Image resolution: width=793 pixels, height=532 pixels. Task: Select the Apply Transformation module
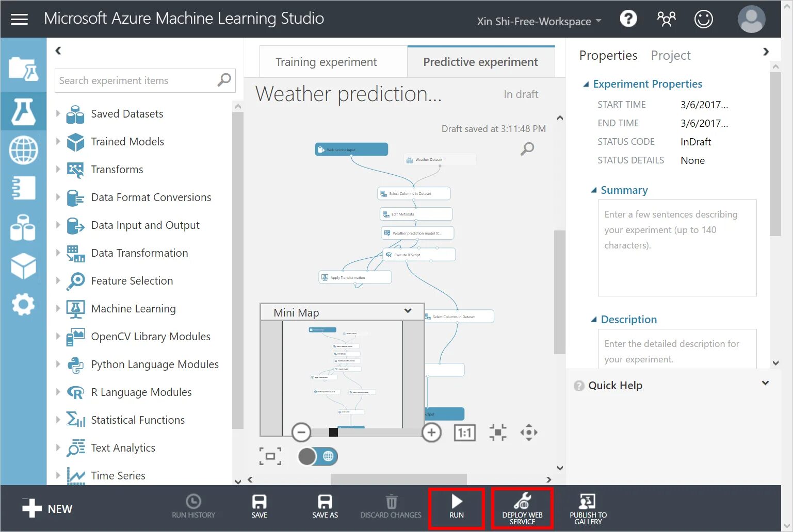[x=355, y=277]
